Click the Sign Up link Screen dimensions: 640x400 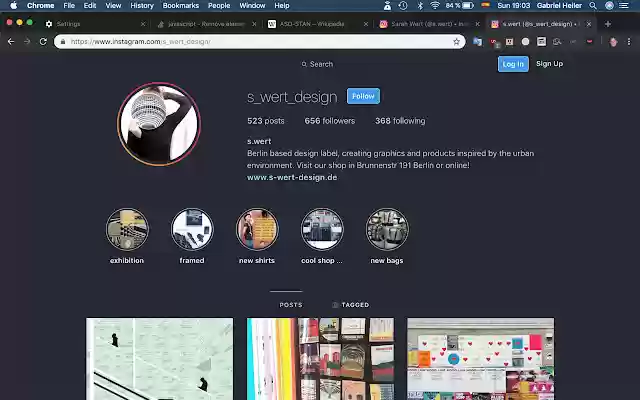point(549,64)
